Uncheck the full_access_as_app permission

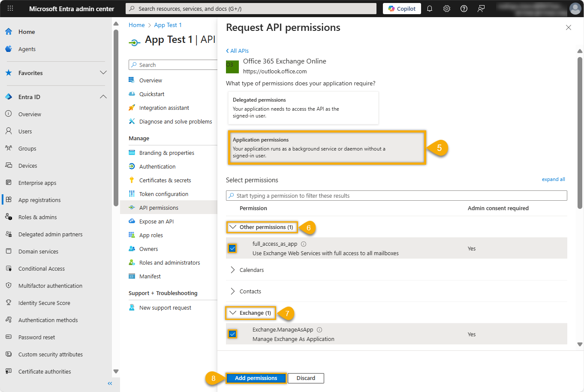(232, 248)
